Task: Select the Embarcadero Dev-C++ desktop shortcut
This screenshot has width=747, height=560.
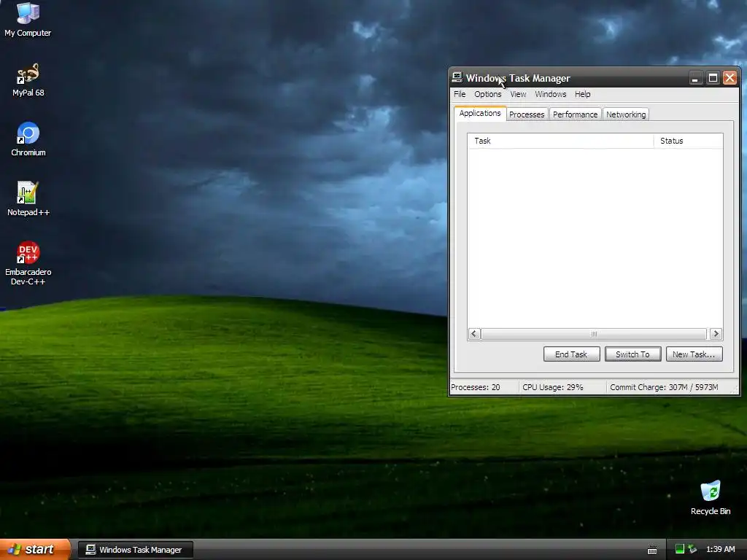Action: pyautogui.click(x=28, y=262)
